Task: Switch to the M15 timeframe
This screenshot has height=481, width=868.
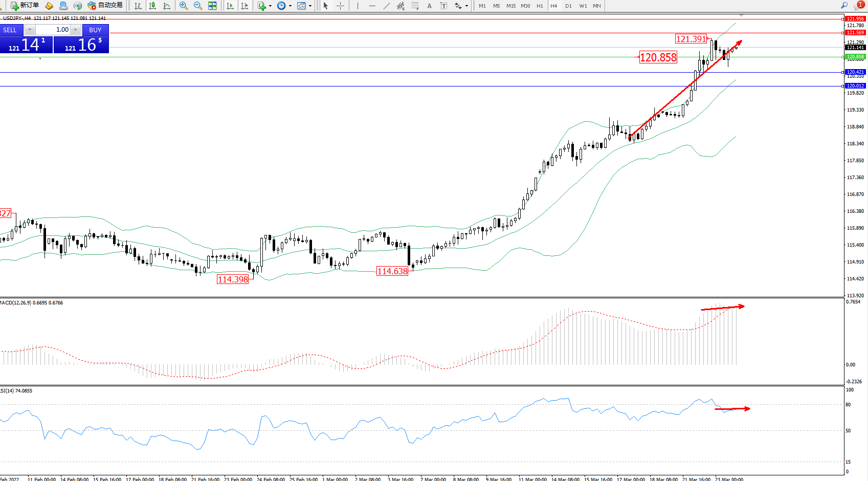Action: tap(510, 6)
